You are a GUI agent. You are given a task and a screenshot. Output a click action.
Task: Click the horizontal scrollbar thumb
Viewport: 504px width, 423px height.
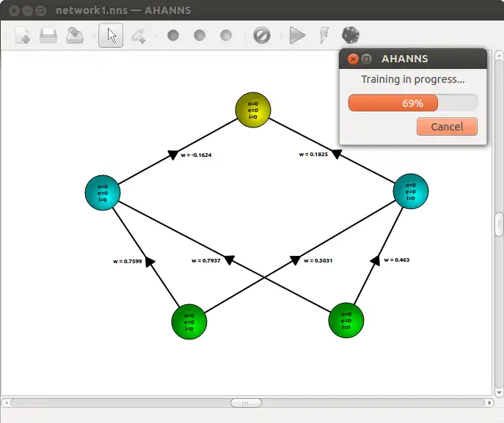246,402
